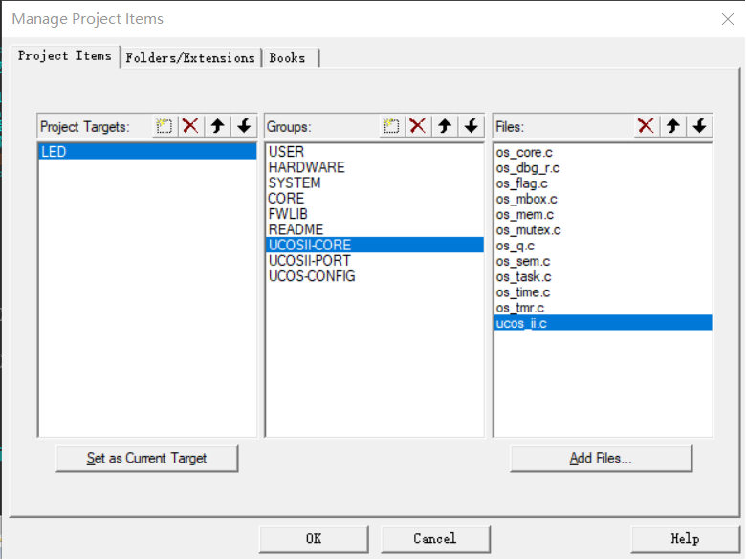Viewport: 746px width, 560px height.
Task: Select the HARDWARE group
Action: coord(374,167)
